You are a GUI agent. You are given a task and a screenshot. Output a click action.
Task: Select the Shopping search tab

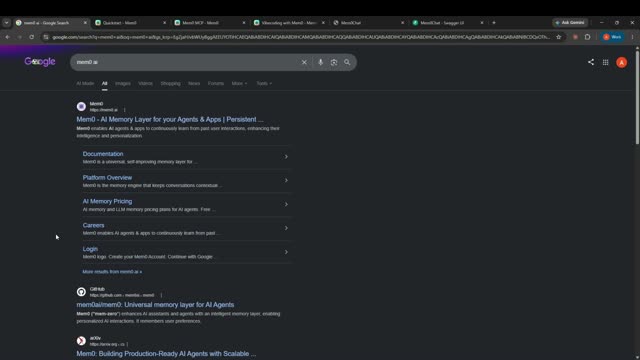coord(170,83)
